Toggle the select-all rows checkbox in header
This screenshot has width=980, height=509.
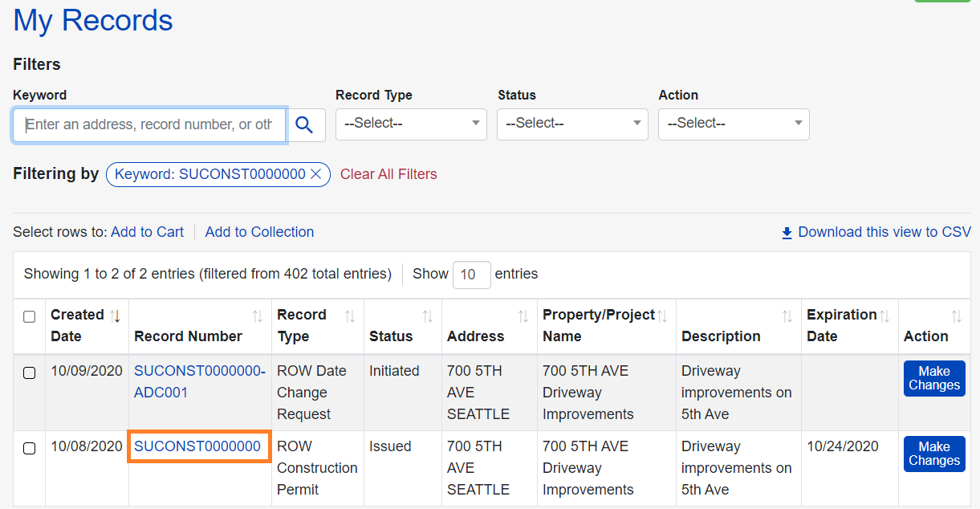click(x=29, y=317)
